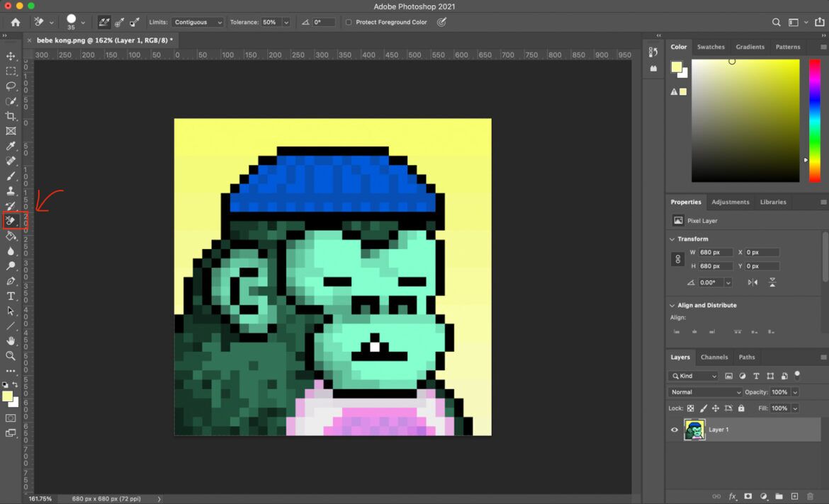Screen dimensions: 829x504
Task: Open the layer styles fx menu
Action: [733, 496]
